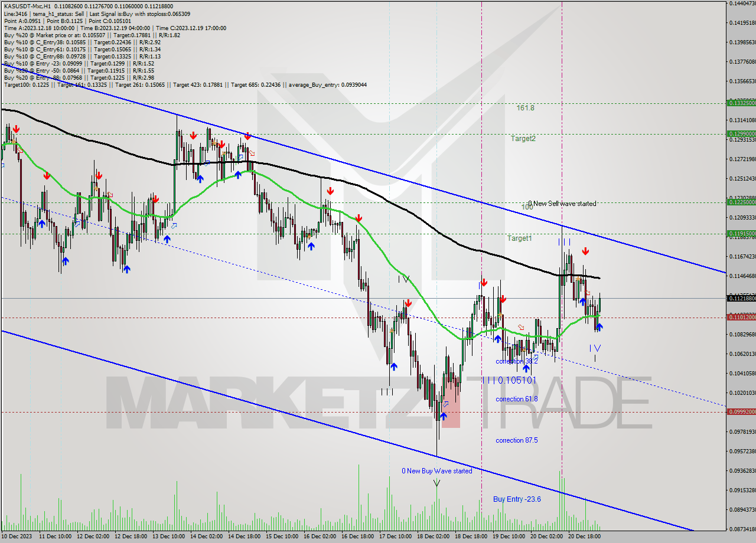Click the green 0.12990 price level tag
The height and width of the screenshot is (543, 756).
coord(741,133)
